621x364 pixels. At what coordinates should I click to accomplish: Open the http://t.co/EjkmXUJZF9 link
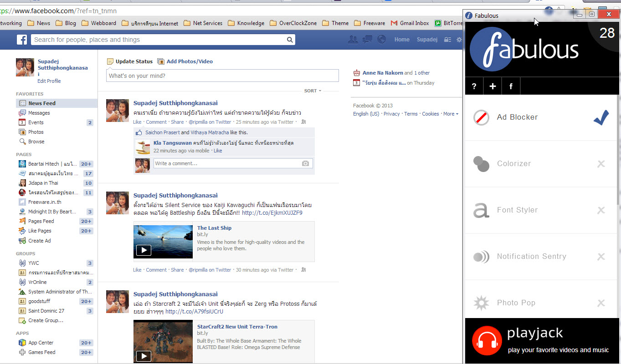pyautogui.click(x=272, y=212)
